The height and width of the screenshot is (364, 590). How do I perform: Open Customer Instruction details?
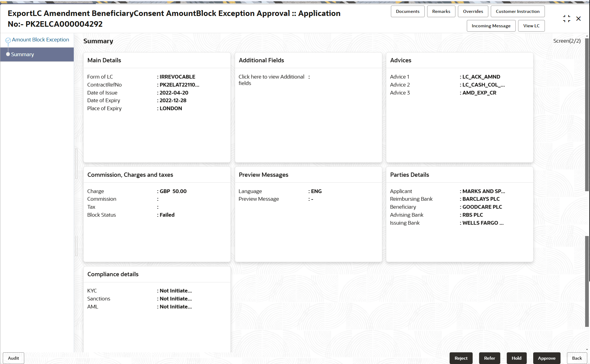(517, 11)
